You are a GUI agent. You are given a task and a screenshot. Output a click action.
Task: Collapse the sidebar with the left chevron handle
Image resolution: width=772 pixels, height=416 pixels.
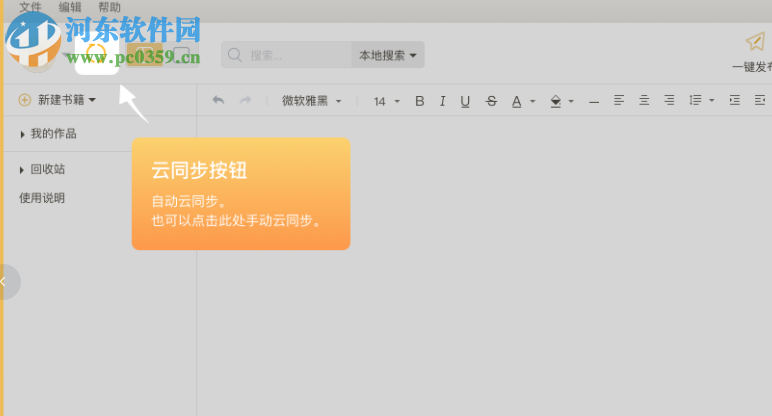5,282
